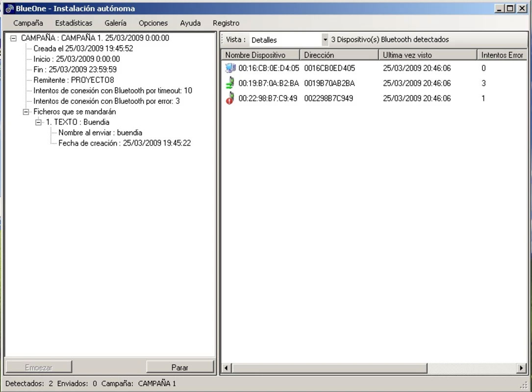
Task: Open the Registro menu
Action: (x=226, y=23)
